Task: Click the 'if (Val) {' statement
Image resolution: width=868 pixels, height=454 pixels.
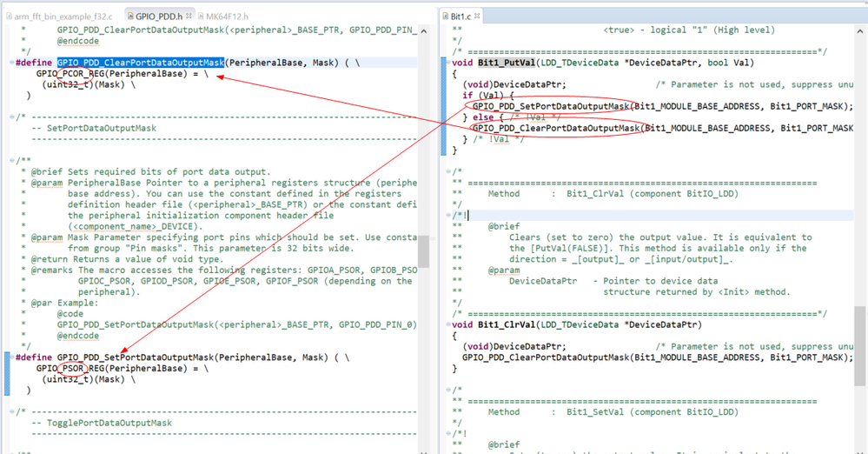Action: tap(488, 96)
